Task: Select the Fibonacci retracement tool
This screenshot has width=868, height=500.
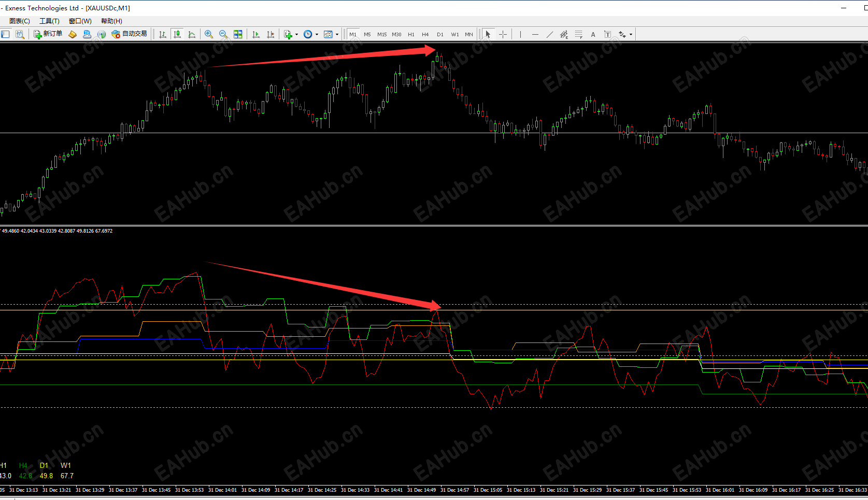Action: click(578, 34)
